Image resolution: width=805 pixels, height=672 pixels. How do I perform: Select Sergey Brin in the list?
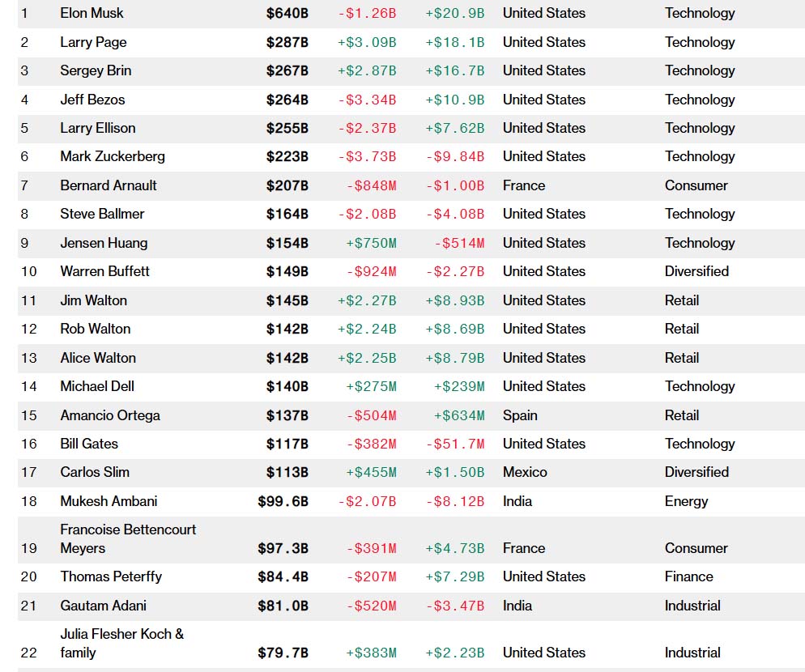click(96, 70)
